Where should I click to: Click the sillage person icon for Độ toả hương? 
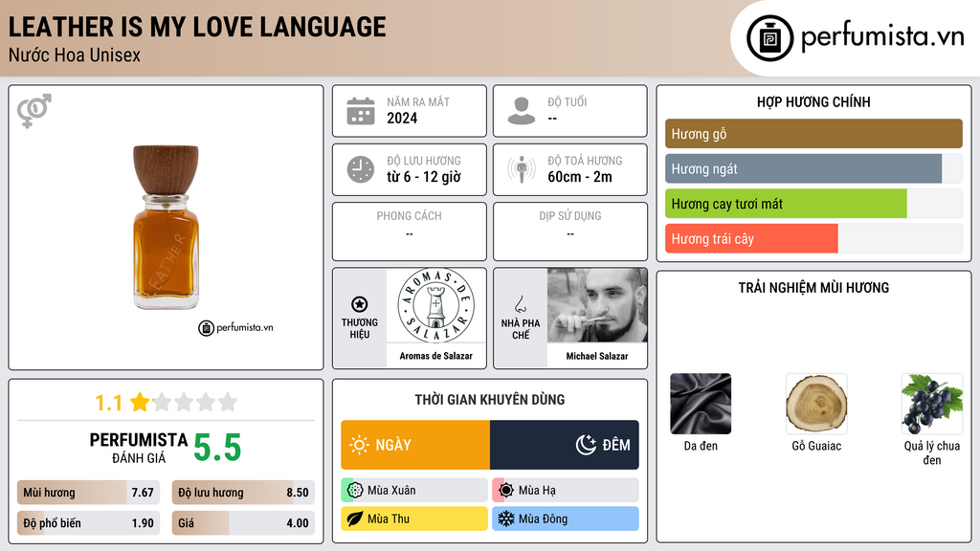[522, 169]
